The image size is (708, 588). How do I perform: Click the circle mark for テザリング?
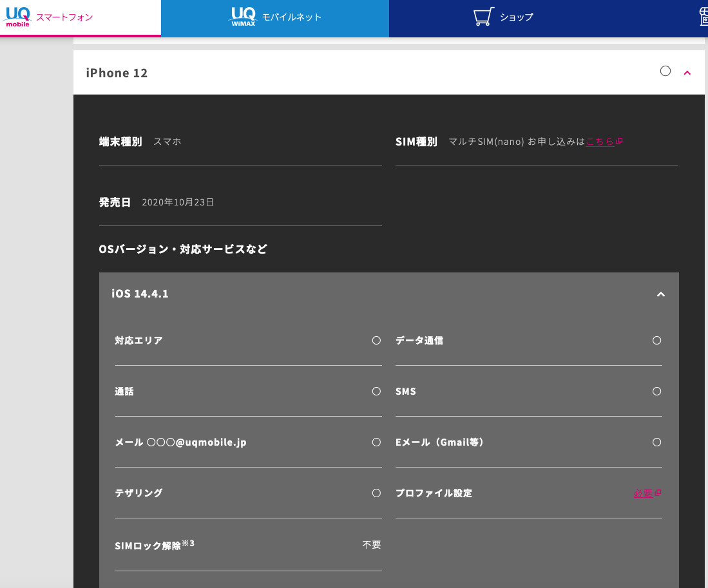(x=376, y=493)
